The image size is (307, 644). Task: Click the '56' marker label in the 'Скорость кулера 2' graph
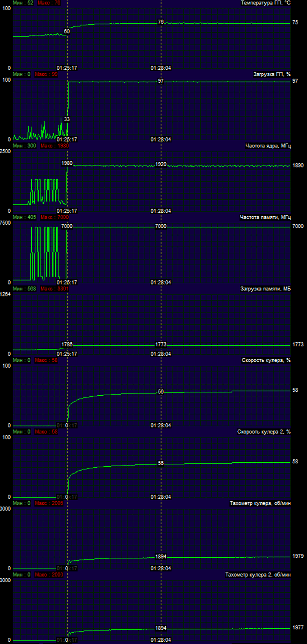pyautogui.click(x=161, y=463)
